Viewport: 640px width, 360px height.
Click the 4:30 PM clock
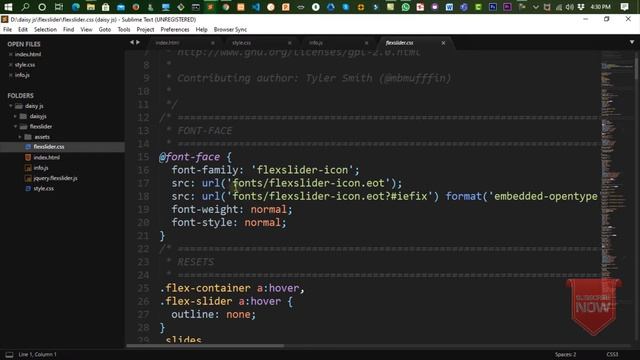pyautogui.click(x=600, y=7)
